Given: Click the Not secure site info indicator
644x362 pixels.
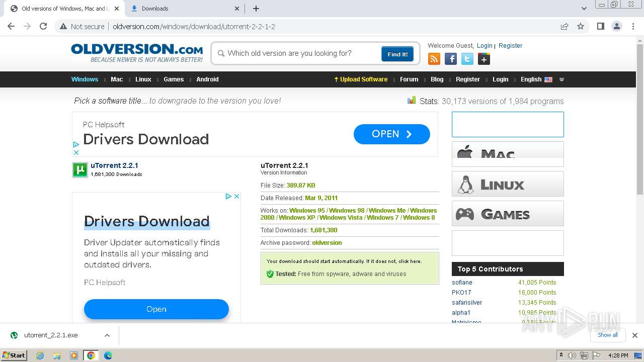Looking at the screenshot, I should tap(82, 27).
